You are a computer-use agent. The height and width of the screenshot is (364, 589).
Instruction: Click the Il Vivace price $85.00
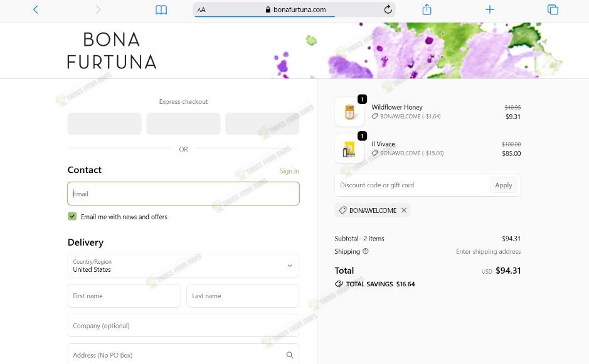tap(511, 153)
